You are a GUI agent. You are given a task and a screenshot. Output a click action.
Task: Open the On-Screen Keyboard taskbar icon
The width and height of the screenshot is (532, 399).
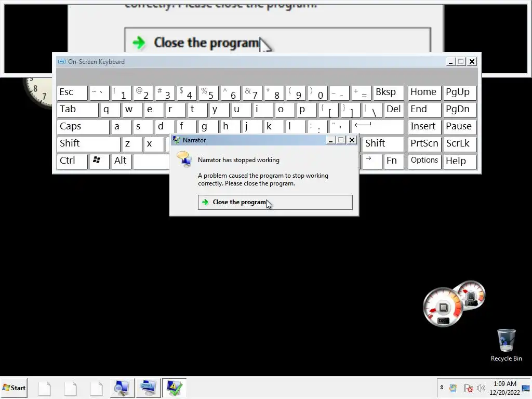(x=148, y=388)
